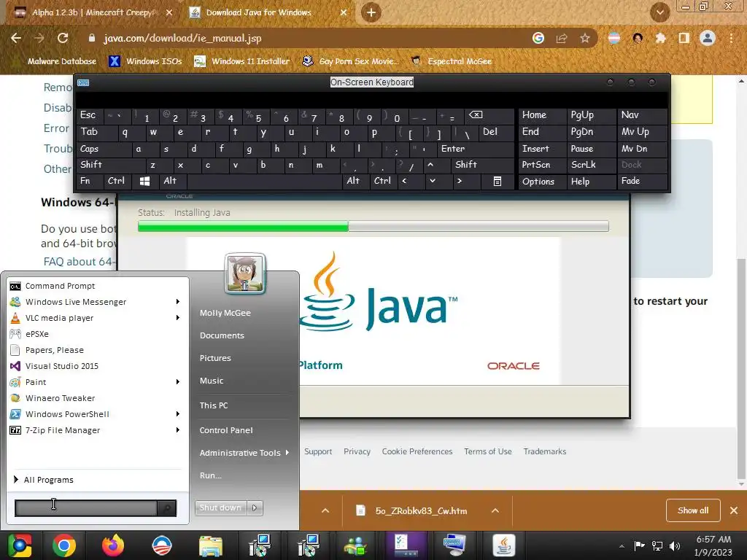Expand 7-Zip File Manager submenu arrow
Image resolution: width=747 pixels, height=560 pixels.
pos(178,430)
